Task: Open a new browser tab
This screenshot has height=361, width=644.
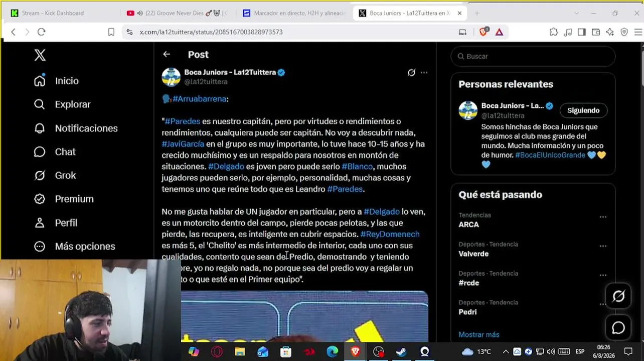Action: pyautogui.click(x=477, y=13)
